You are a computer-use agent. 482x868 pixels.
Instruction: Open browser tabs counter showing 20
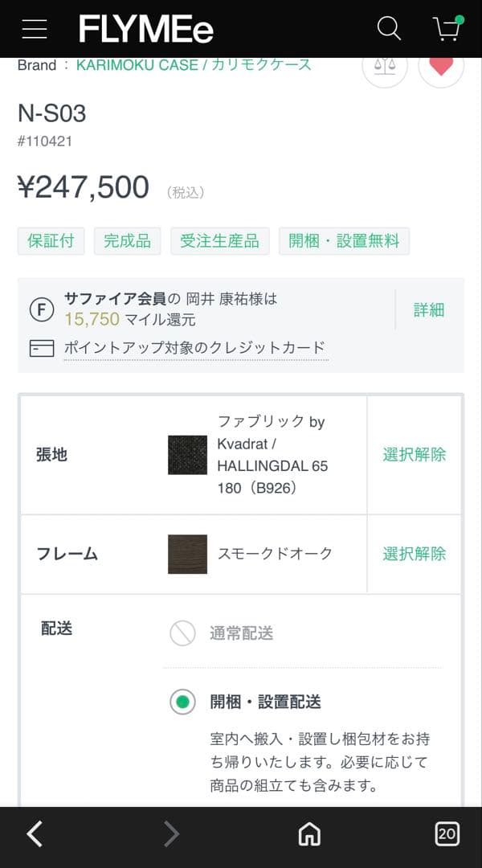447,834
